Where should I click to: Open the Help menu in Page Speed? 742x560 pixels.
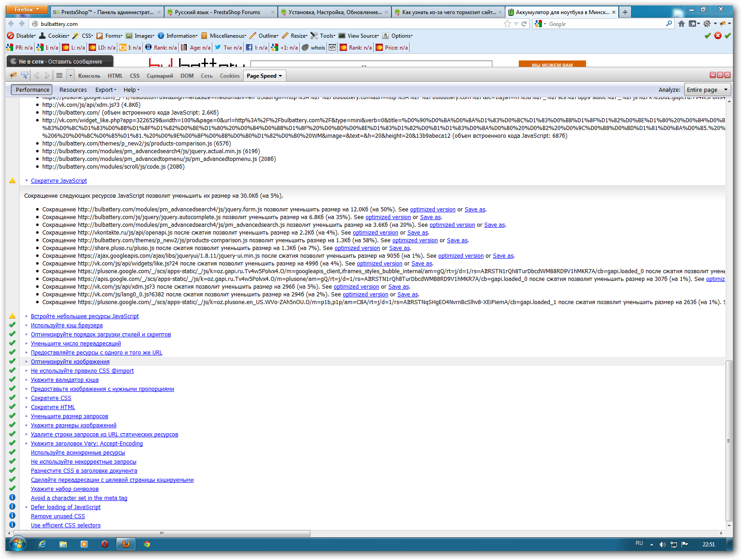click(x=131, y=90)
